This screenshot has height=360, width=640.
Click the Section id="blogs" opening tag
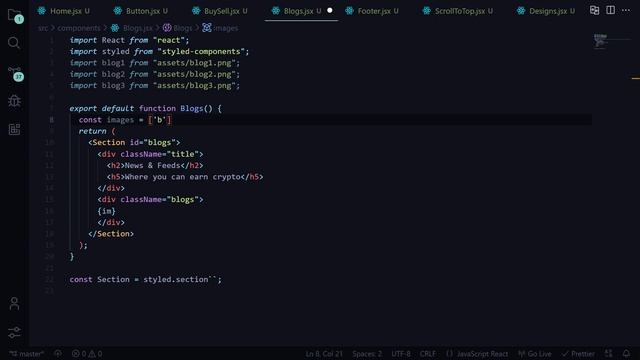[134, 142]
